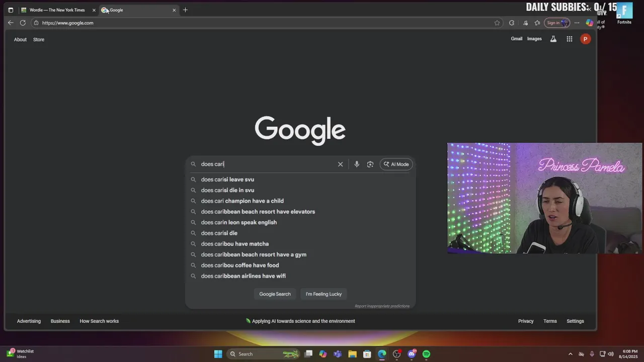Open Discord from taskbar
644x362 pixels.
point(412,354)
